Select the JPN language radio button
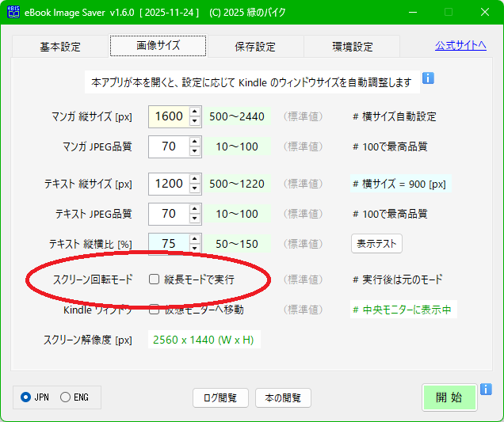Screen dimensions: 504x422 [x=26, y=397]
